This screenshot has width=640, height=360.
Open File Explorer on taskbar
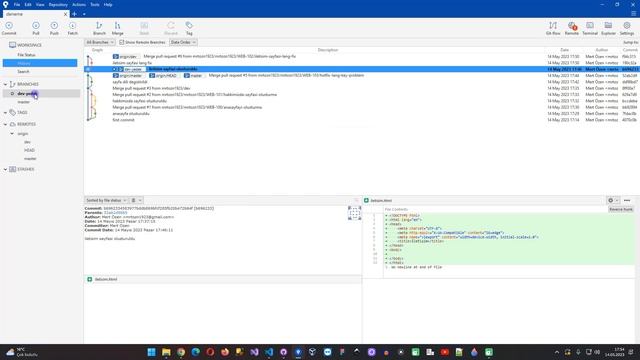[166, 352]
